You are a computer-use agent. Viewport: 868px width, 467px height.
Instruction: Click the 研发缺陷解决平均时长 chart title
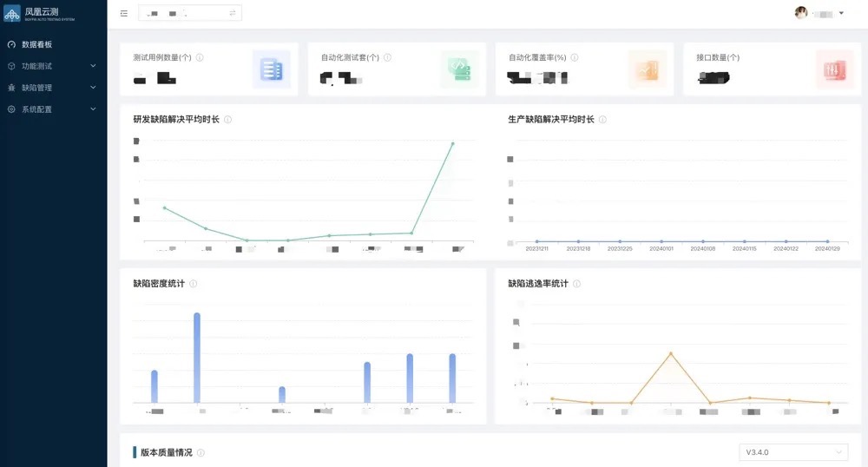(176, 120)
